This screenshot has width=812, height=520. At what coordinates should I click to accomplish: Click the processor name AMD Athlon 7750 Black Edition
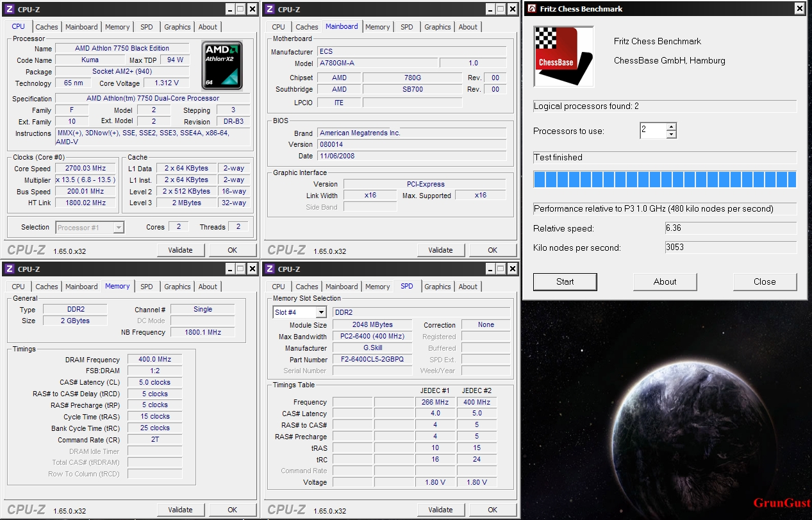122,49
